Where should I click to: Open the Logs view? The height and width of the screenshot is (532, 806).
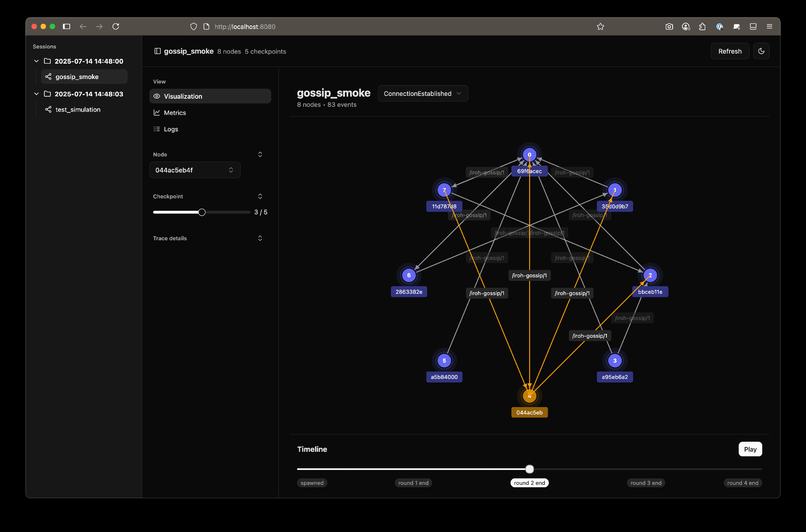pos(171,129)
